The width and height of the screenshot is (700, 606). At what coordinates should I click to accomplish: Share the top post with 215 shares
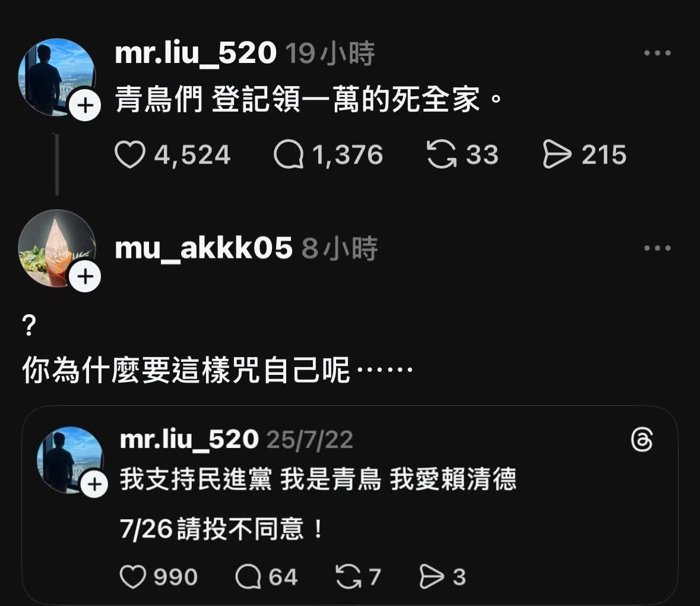coord(557,154)
